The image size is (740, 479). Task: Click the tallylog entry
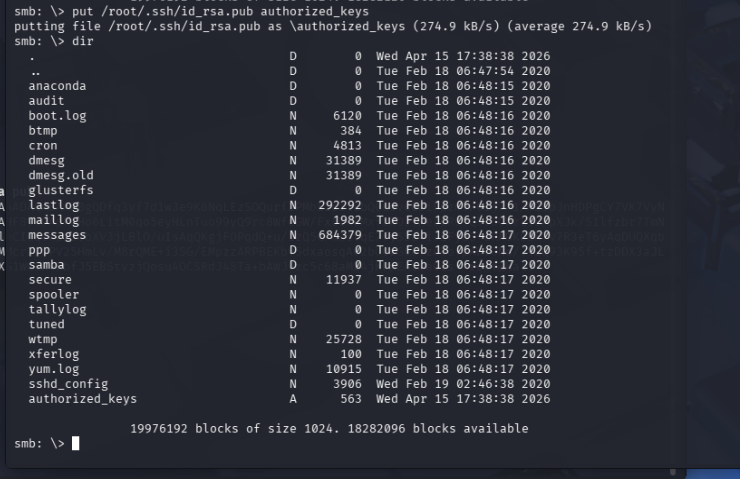57,309
